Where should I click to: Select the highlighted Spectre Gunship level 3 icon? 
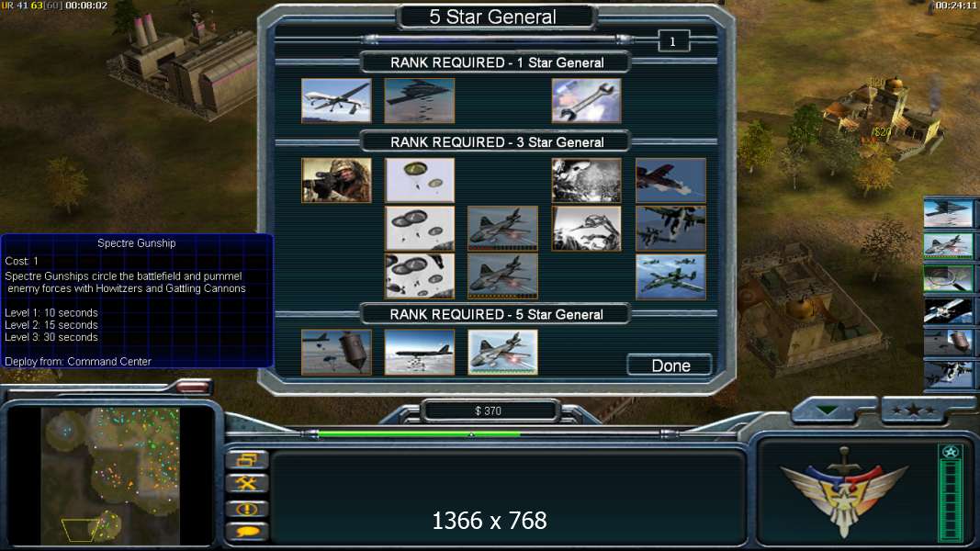(502, 353)
